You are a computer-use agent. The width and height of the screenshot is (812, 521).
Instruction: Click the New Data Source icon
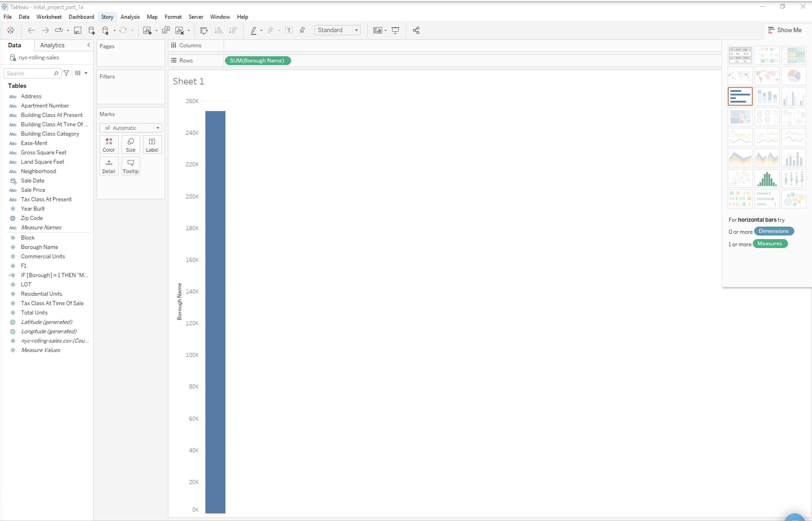click(91, 30)
